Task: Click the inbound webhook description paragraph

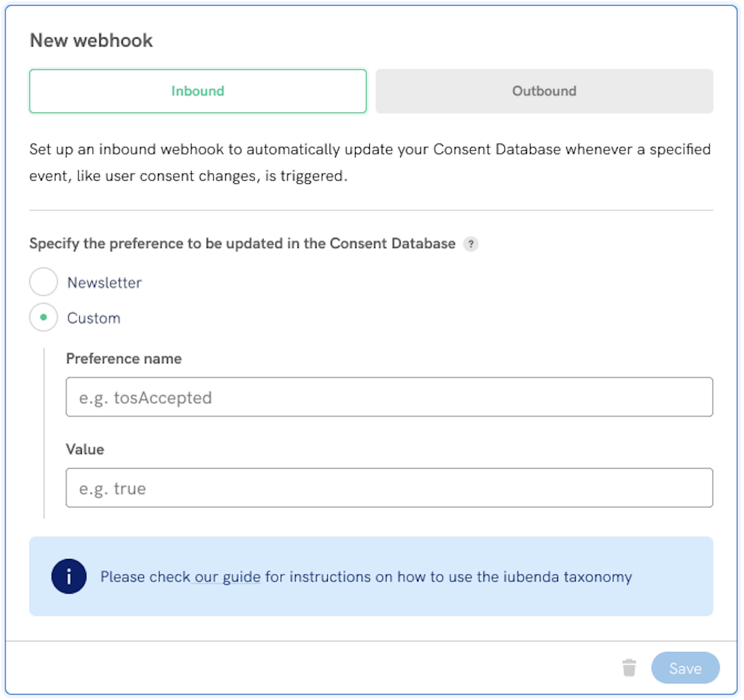Action: (369, 163)
